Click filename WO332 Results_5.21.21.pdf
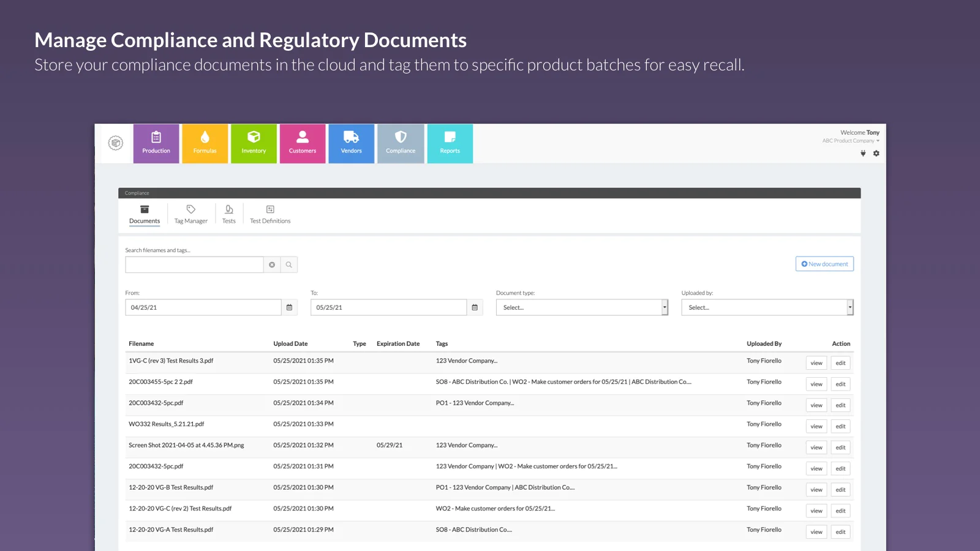Screen dimensions: 980x551 coord(166,424)
